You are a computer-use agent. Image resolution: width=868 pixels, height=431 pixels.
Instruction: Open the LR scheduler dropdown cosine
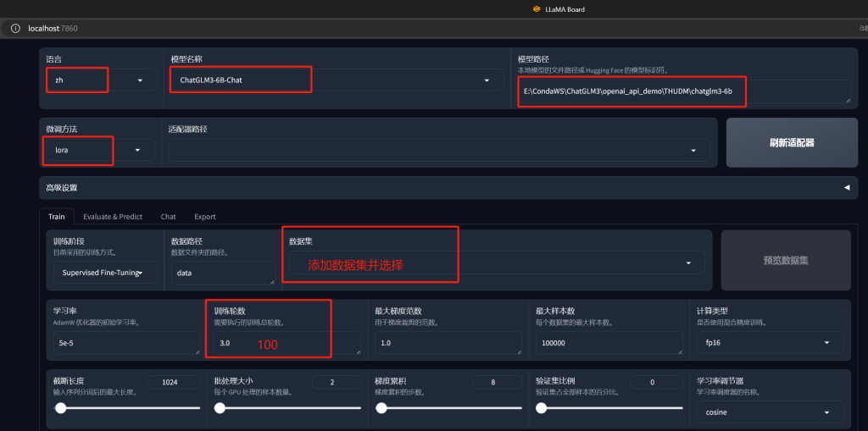pyautogui.click(x=770, y=412)
